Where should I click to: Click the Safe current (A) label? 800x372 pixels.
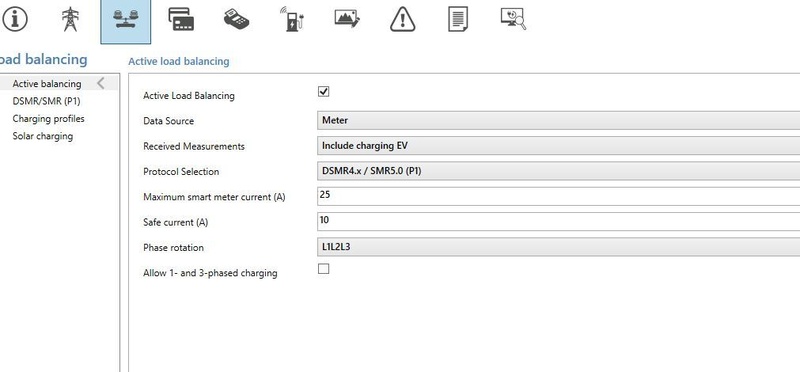(x=176, y=222)
